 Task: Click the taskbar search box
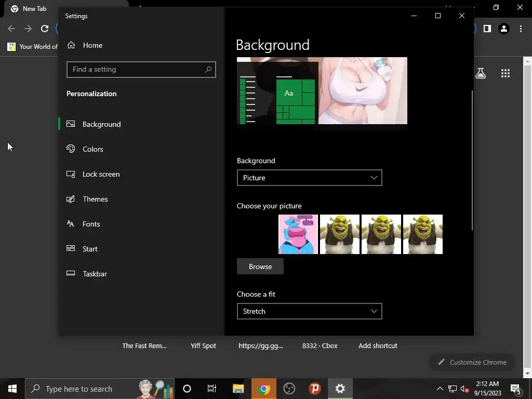100,389
